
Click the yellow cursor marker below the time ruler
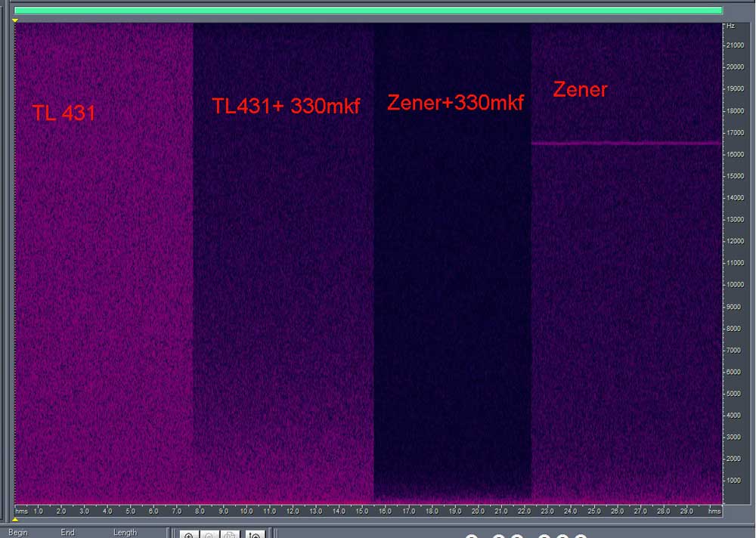point(15,519)
